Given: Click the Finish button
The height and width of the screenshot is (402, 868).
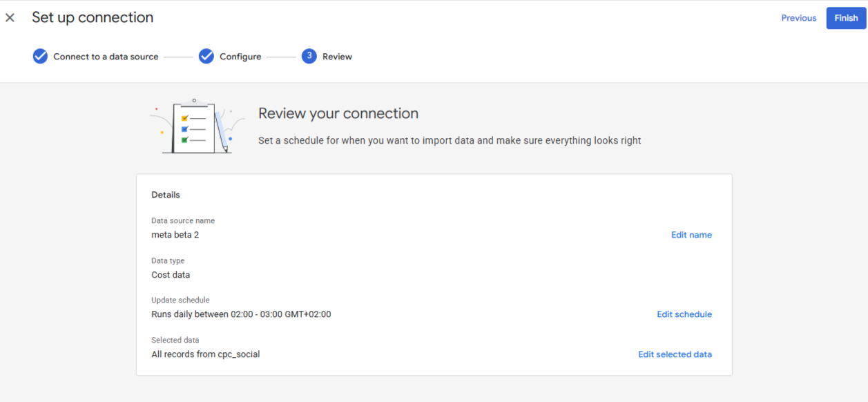Looking at the screenshot, I should [845, 18].
